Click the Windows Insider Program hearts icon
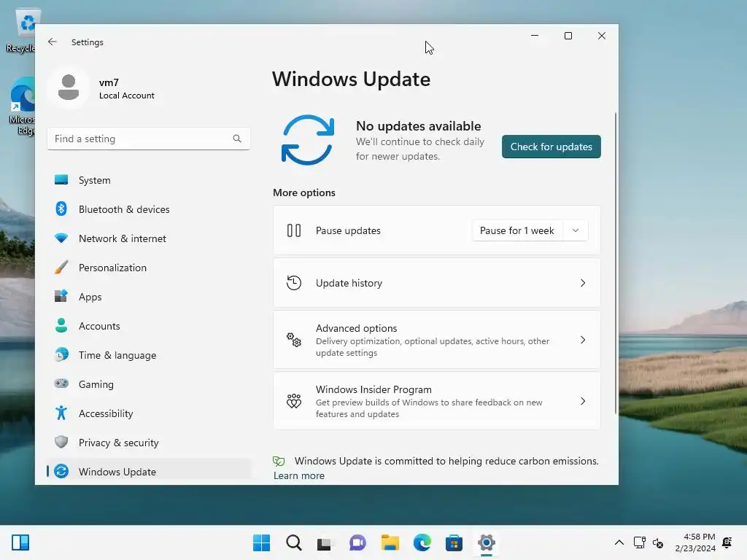 pyautogui.click(x=294, y=401)
